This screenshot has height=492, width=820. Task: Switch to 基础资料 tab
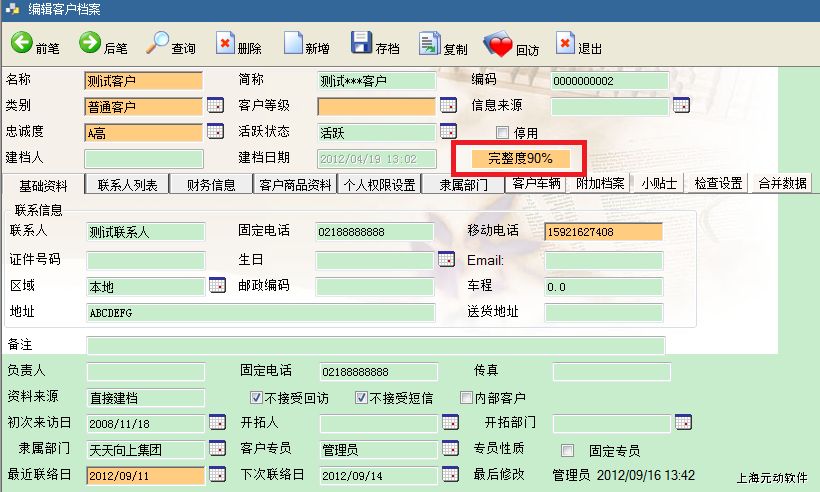tap(43, 185)
